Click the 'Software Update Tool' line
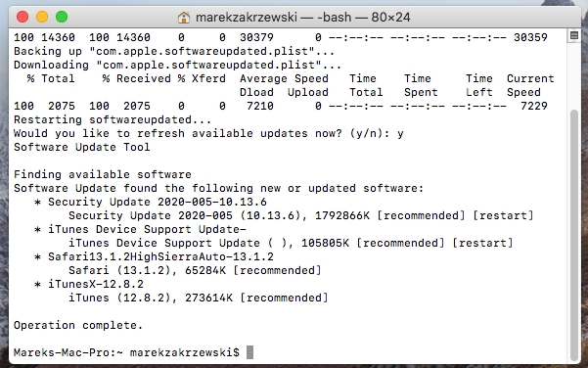This screenshot has width=588, height=368. [82, 147]
